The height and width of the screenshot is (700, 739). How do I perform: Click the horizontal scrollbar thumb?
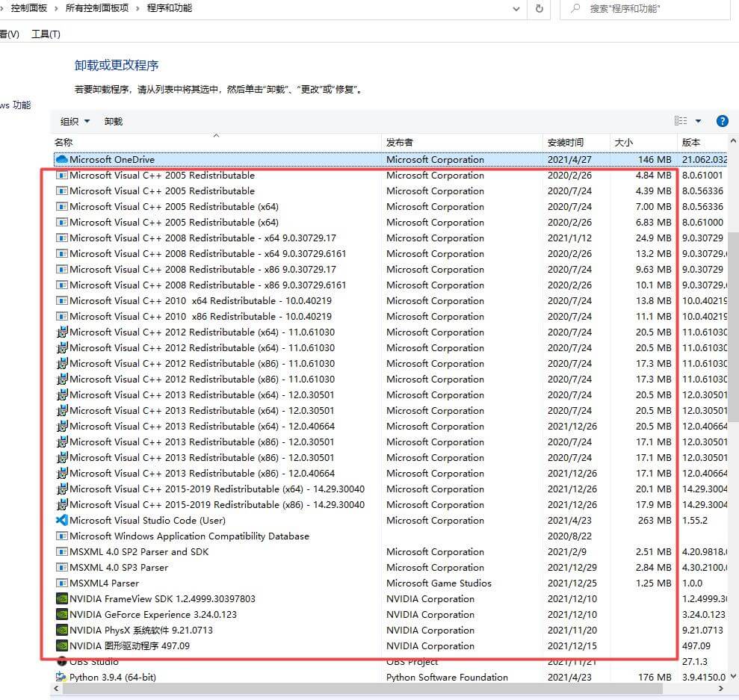(x=362, y=688)
